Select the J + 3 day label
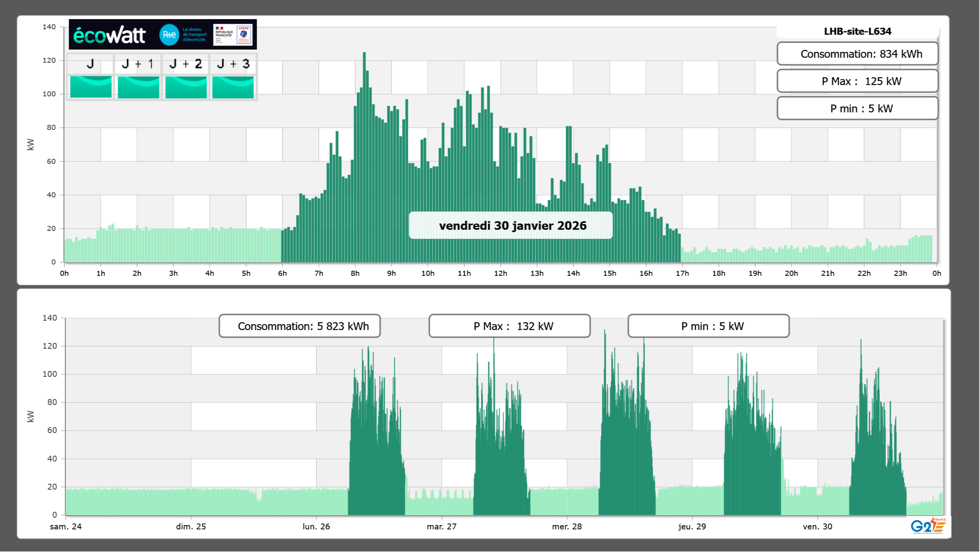The image size is (980, 552). [x=233, y=64]
